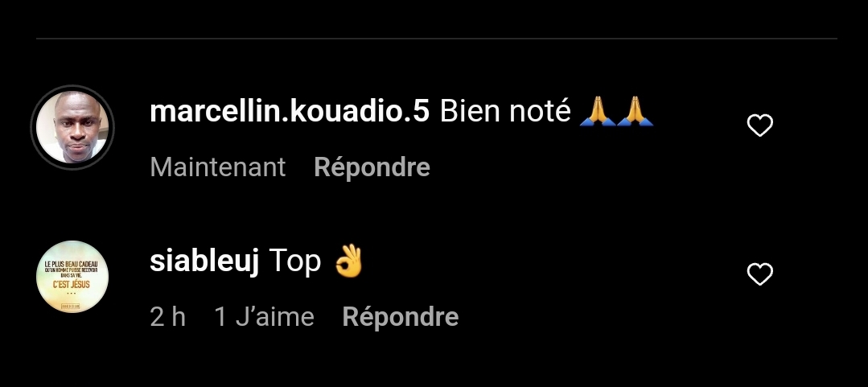Click the first praying hands emoji
This screenshot has width=868, height=387.
coord(598,111)
